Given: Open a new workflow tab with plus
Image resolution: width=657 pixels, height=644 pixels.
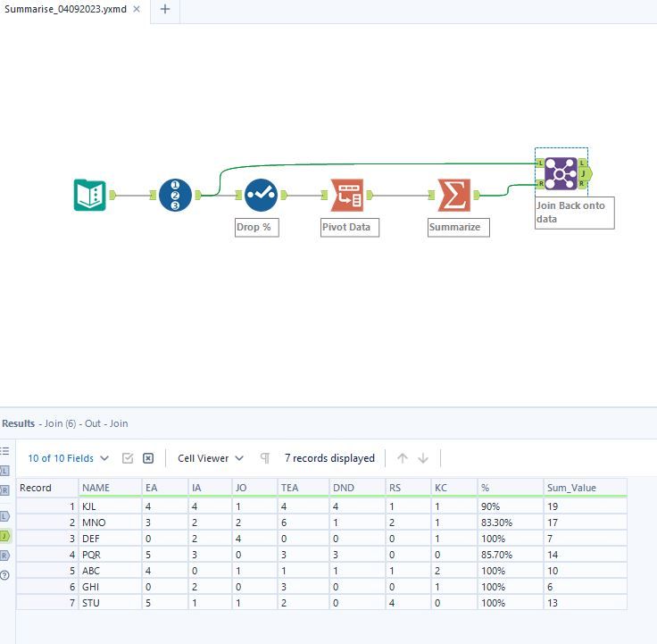Looking at the screenshot, I should (x=165, y=9).
